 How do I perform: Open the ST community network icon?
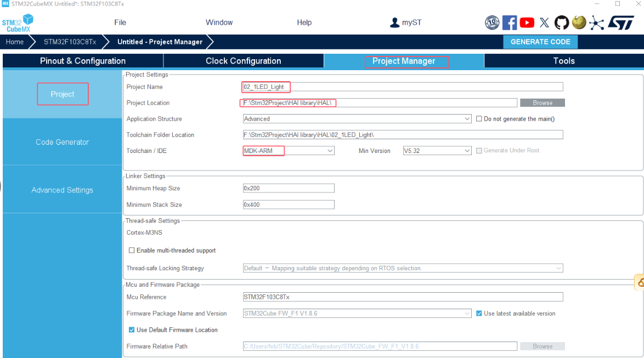(596, 23)
